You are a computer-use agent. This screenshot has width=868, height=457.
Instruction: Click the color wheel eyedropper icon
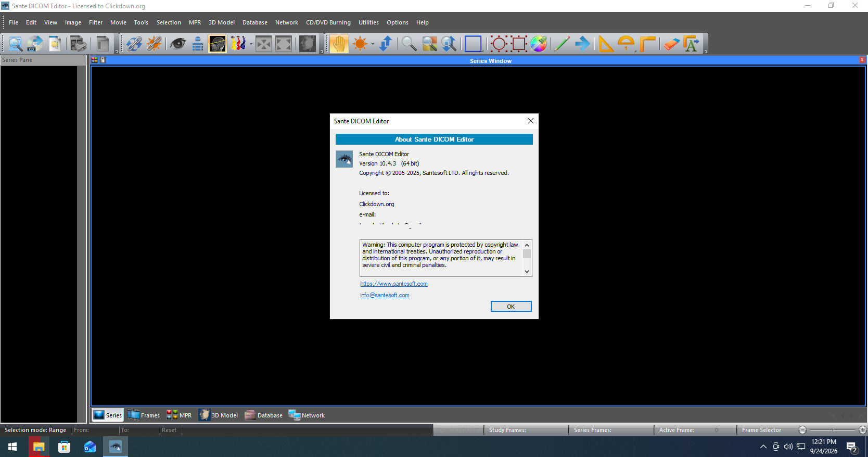point(539,44)
